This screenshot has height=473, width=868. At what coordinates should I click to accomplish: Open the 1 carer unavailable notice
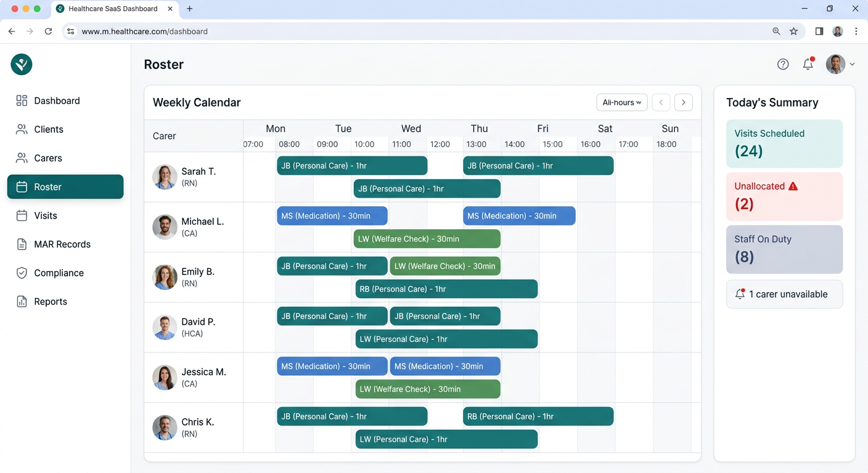point(784,294)
